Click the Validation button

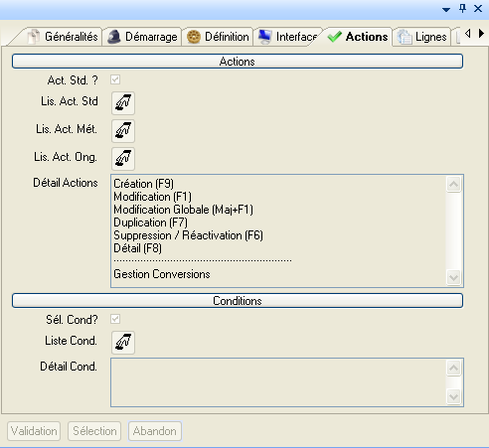[34, 431]
